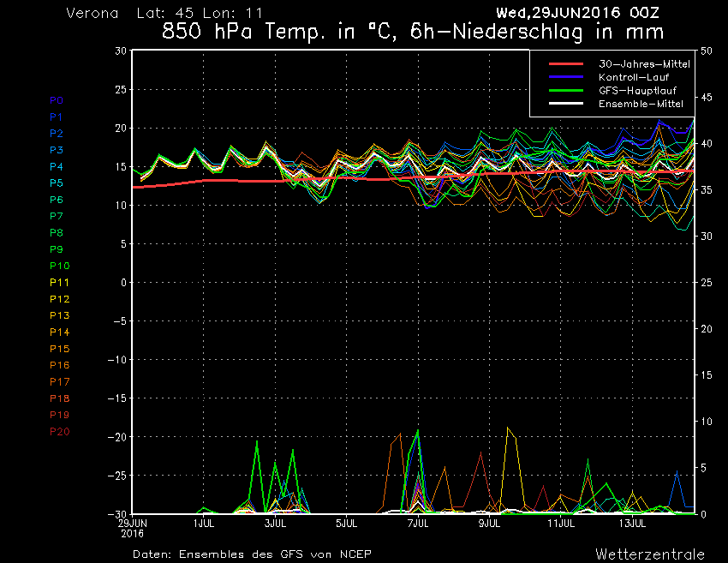The height and width of the screenshot is (563, 728).
Task: Click the white Ensemble-Mittel legend line sample
Action: pyautogui.click(x=566, y=104)
